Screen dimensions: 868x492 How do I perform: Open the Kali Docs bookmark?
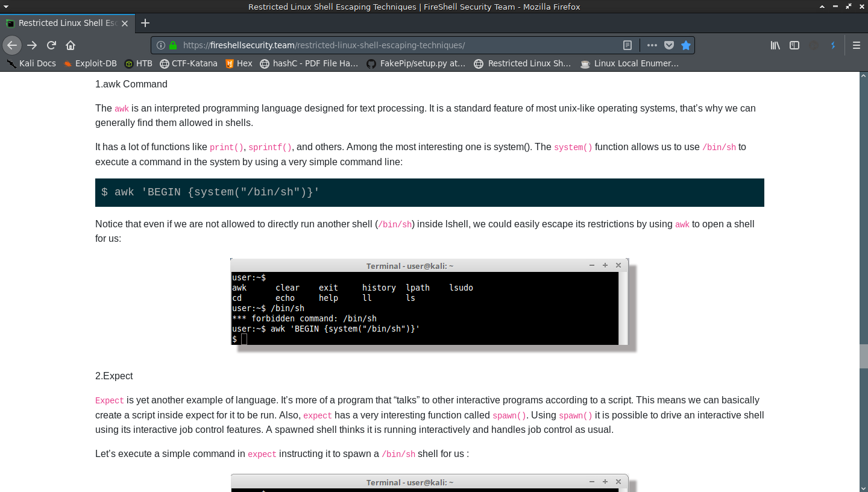pyautogui.click(x=31, y=63)
